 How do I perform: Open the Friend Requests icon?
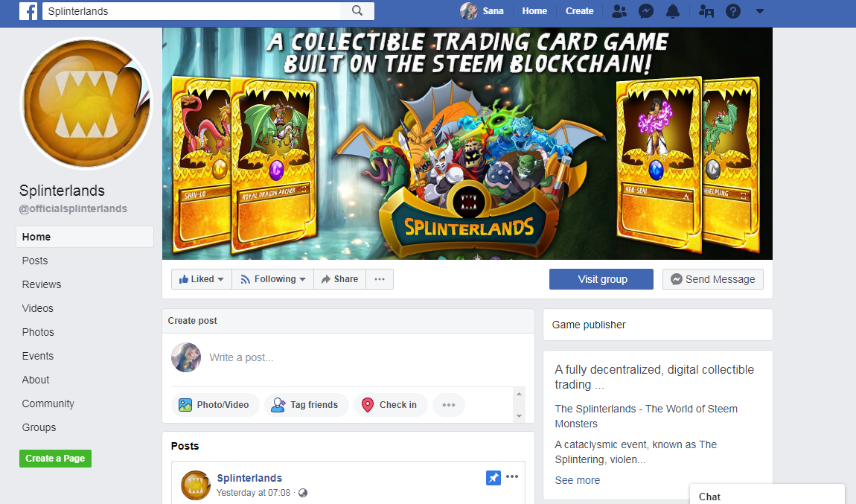(619, 11)
